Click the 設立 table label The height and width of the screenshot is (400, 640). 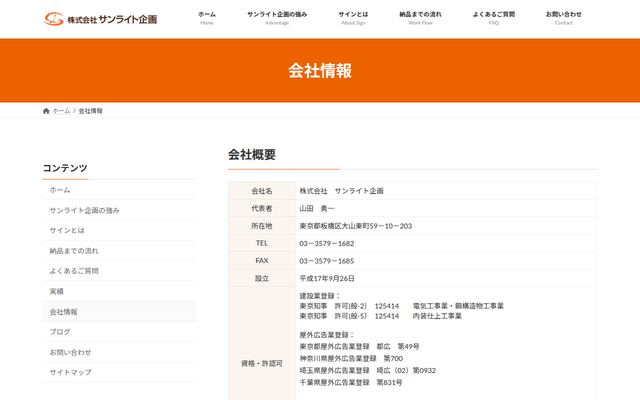click(x=262, y=278)
